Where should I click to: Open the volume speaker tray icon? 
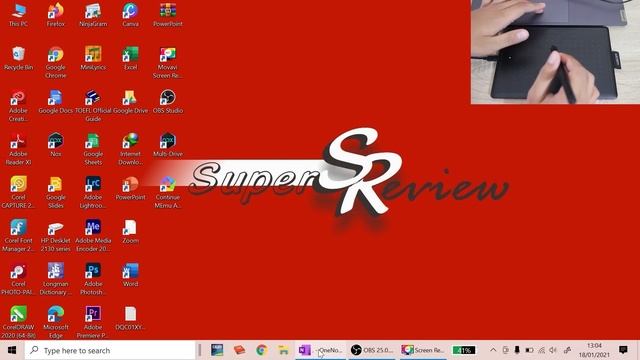553,350
